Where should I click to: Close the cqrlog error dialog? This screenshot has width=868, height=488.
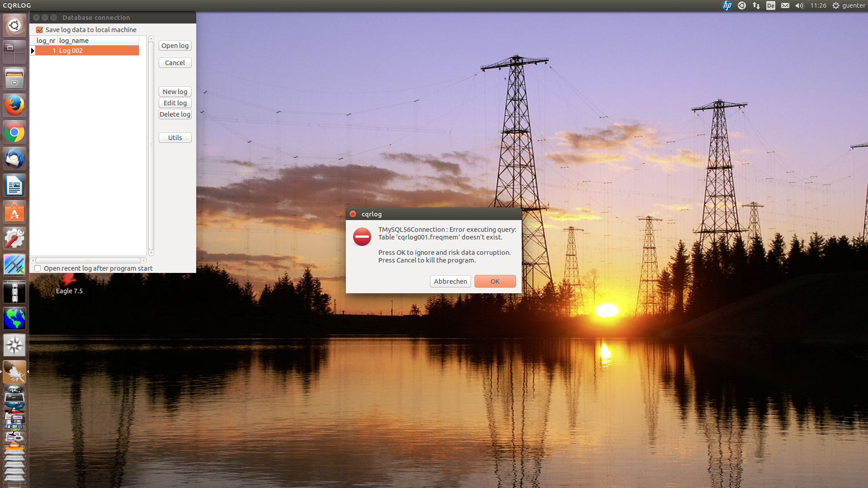click(x=353, y=214)
